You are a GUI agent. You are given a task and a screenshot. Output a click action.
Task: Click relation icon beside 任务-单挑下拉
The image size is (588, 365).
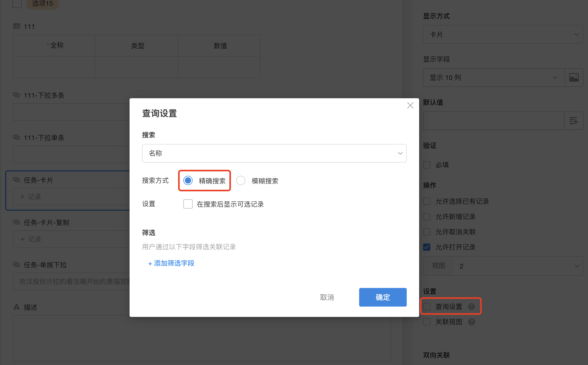point(17,265)
